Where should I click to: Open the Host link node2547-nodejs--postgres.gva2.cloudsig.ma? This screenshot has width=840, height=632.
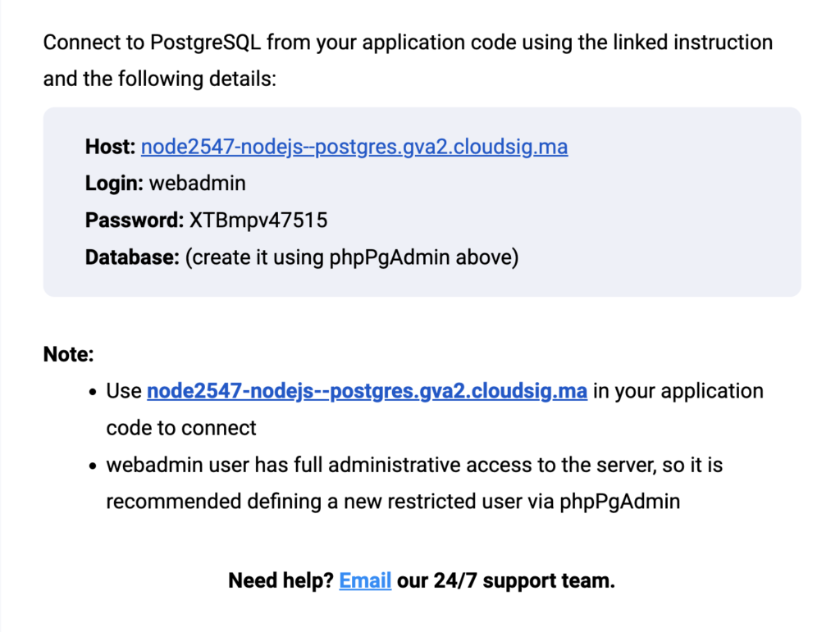(x=354, y=147)
